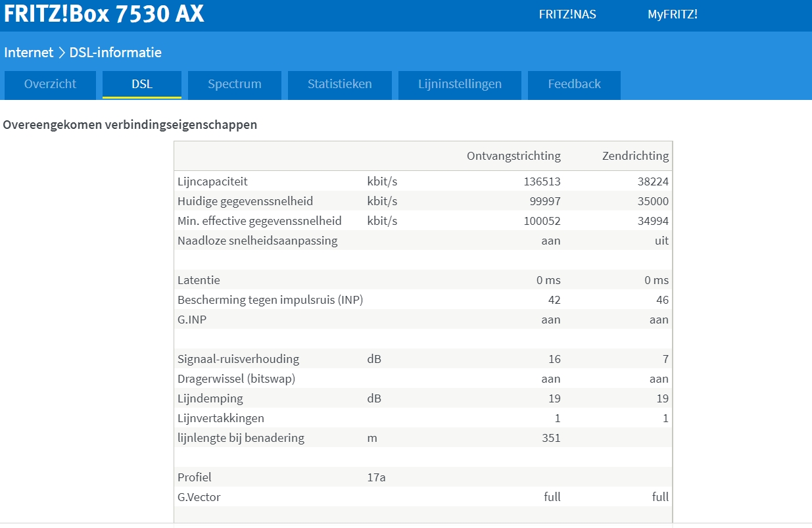The width and height of the screenshot is (812, 528).
Task: Open the Feedback tab
Action: (x=574, y=84)
